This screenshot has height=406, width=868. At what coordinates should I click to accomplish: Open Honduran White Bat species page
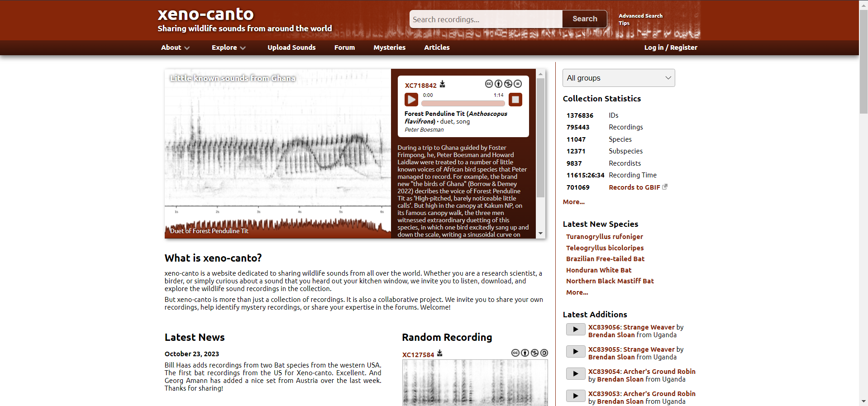pyautogui.click(x=598, y=270)
